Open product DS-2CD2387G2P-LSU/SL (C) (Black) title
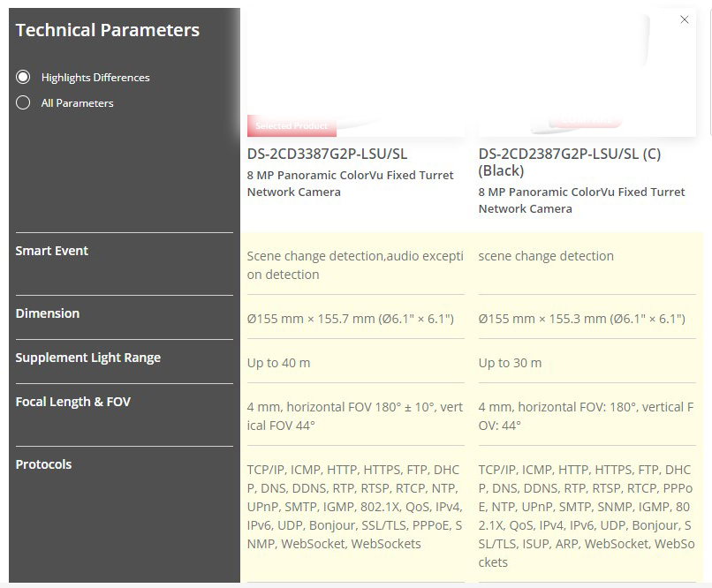The image size is (712, 588). coord(570,162)
